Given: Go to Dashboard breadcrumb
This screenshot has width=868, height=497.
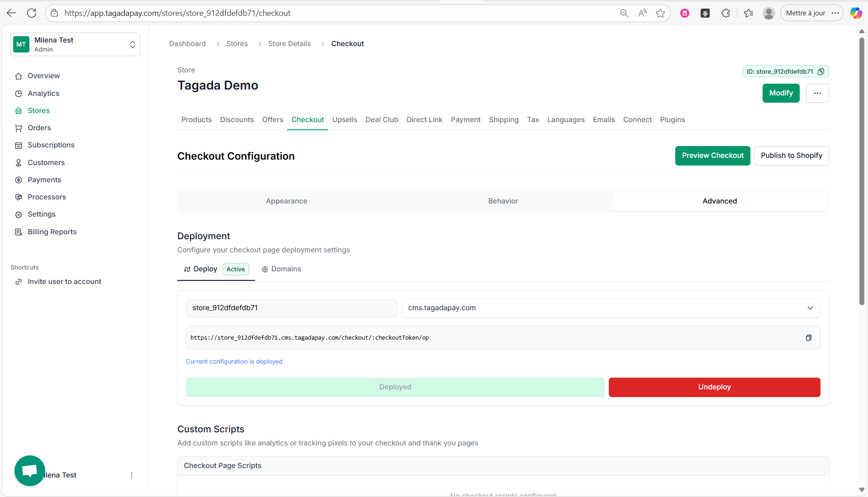Looking at the screenshot, I should click(x=187, y=44).
